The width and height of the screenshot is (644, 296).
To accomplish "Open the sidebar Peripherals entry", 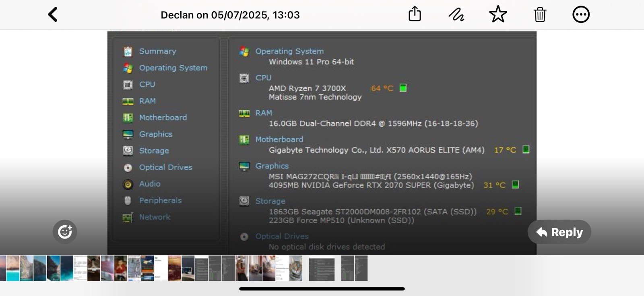I will pyautogui.click(x=161, y=200).
